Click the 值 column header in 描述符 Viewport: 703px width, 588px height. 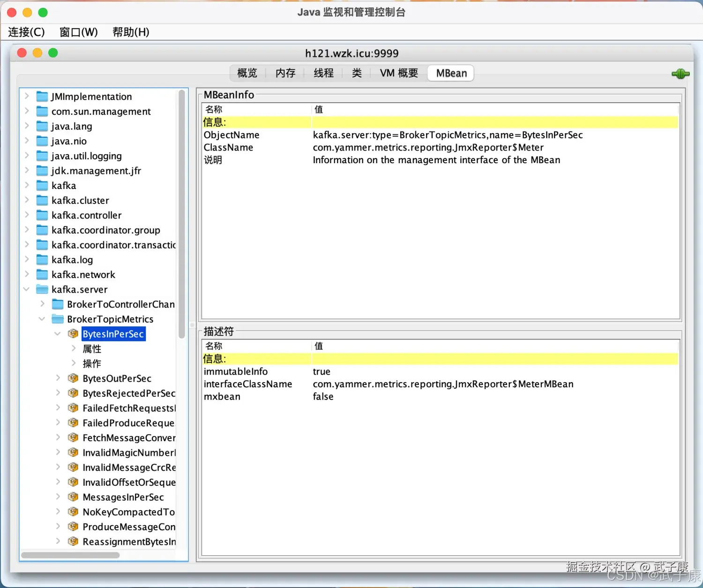pyautogui.click(x=495, y=346)
